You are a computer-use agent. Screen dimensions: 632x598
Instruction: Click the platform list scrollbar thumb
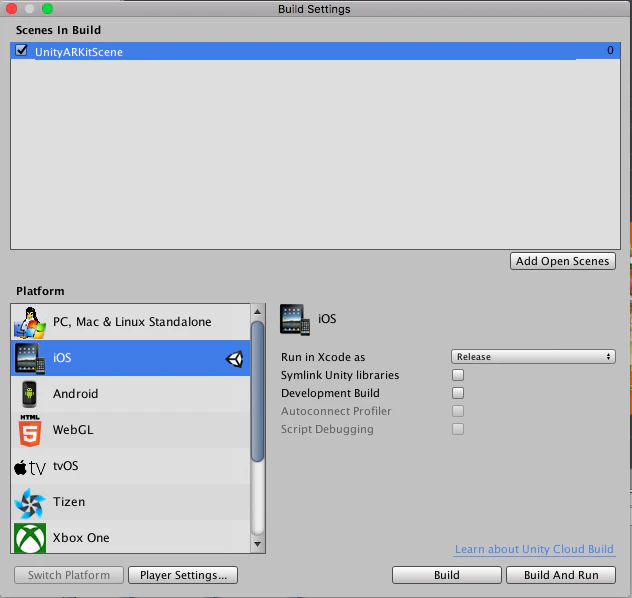point(258,391)
